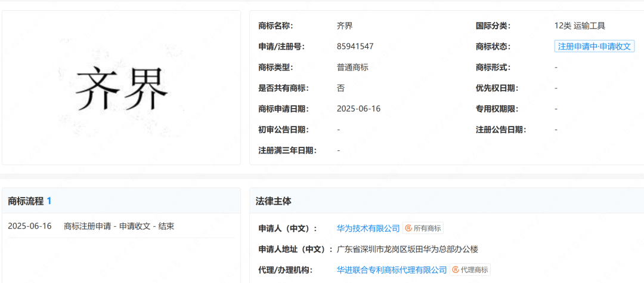Select the 法律主体 section header
This screenshot has width=644, height=283.
(274, 201)
